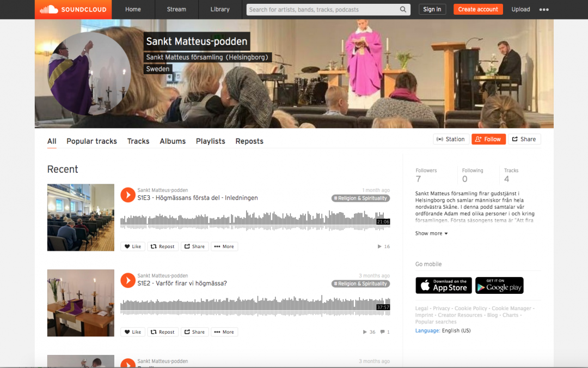Open Popular searches footer link
This screenshot has height=368, width=588.
[436, 322]
